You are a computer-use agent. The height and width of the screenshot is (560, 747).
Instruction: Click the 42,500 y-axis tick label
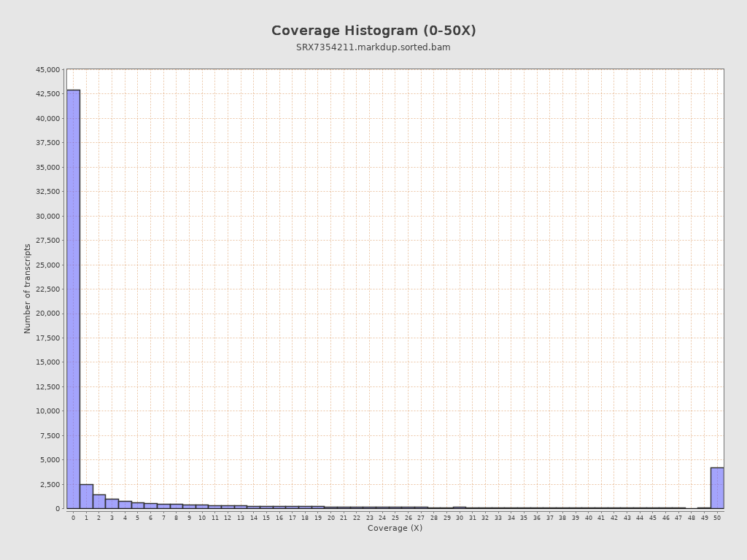[x=48, y=94]
